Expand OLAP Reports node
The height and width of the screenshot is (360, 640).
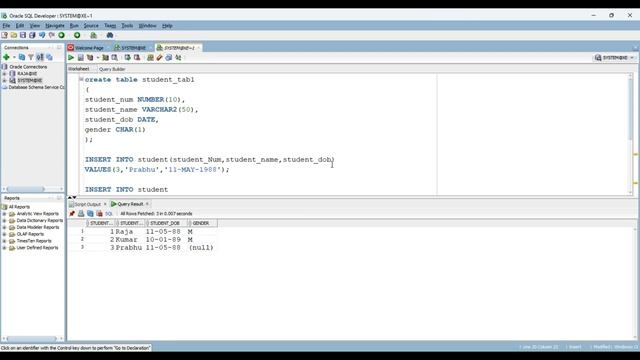4,234
